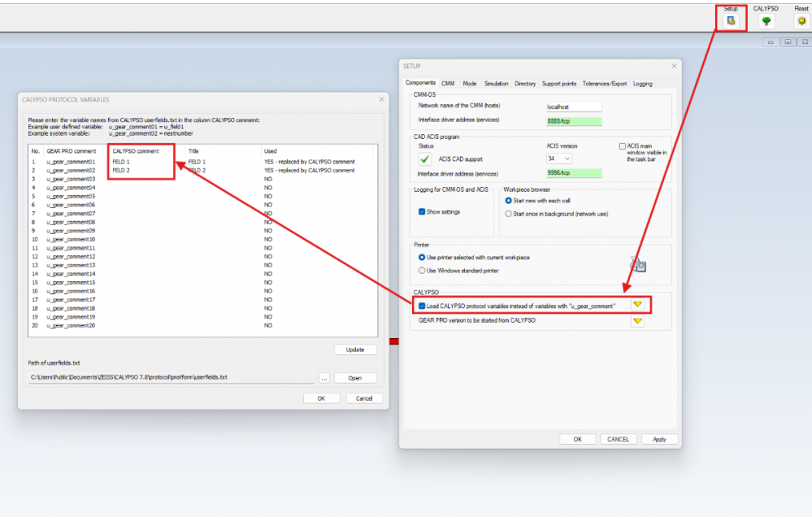Click the browse (...) button for userfields path
This screenshot has width=812, height=517.
pyautogui.click(x=324, y=378)
